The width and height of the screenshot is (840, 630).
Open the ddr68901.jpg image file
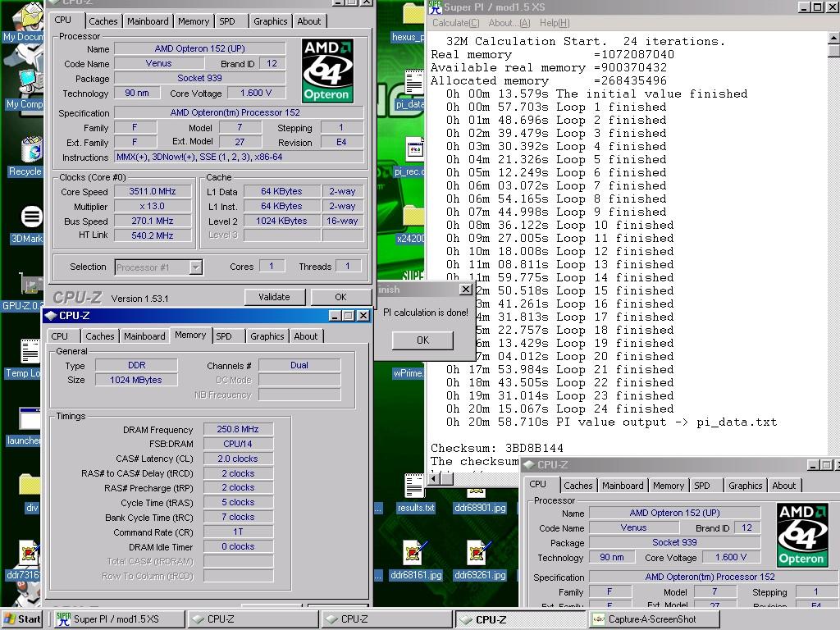[x=477, y=493]
